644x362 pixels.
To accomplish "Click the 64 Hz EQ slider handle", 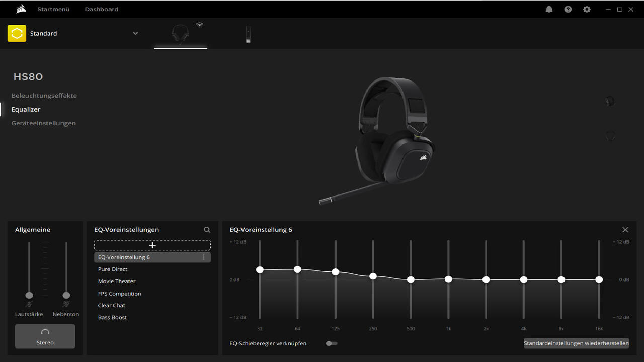I will (x=297, y=269).
